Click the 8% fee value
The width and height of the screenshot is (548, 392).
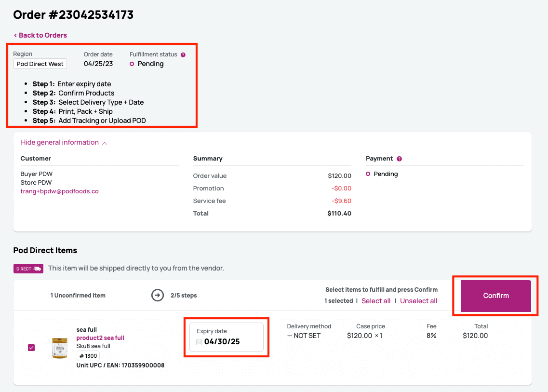point(431,336)
